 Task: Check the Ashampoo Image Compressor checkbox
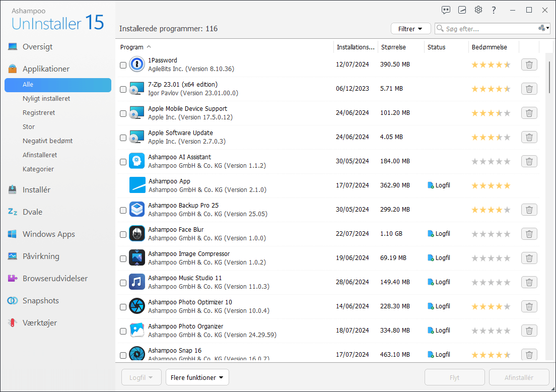[123, 258]
